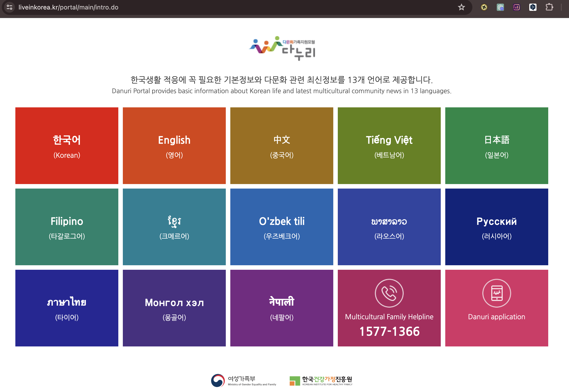Click the URL text in address bar

click(68, 7)
